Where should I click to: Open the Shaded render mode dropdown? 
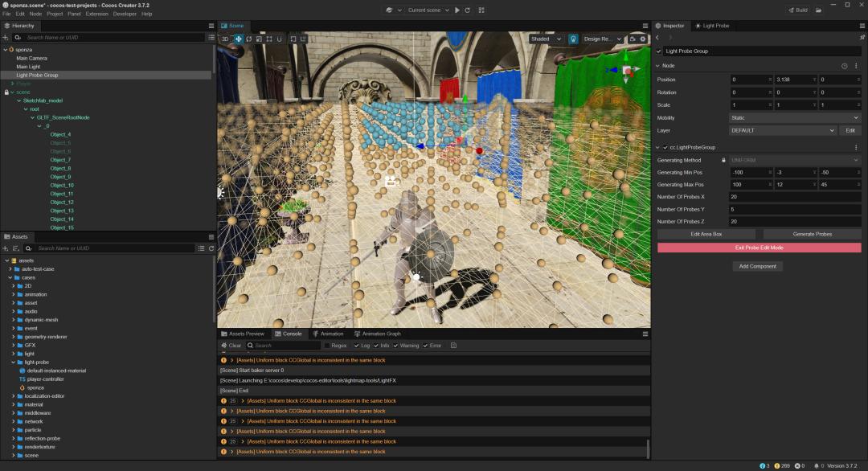[546, 39]
